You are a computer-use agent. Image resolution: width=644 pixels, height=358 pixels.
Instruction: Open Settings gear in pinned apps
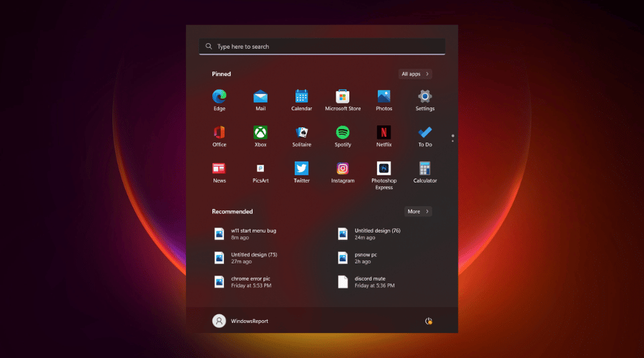point(424,100)
